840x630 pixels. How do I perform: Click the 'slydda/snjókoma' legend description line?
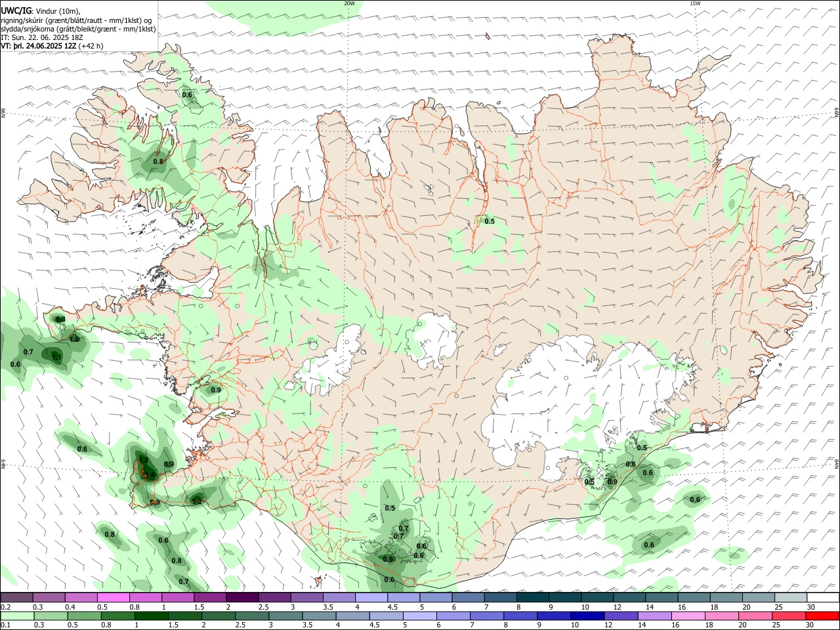(78, 29)
